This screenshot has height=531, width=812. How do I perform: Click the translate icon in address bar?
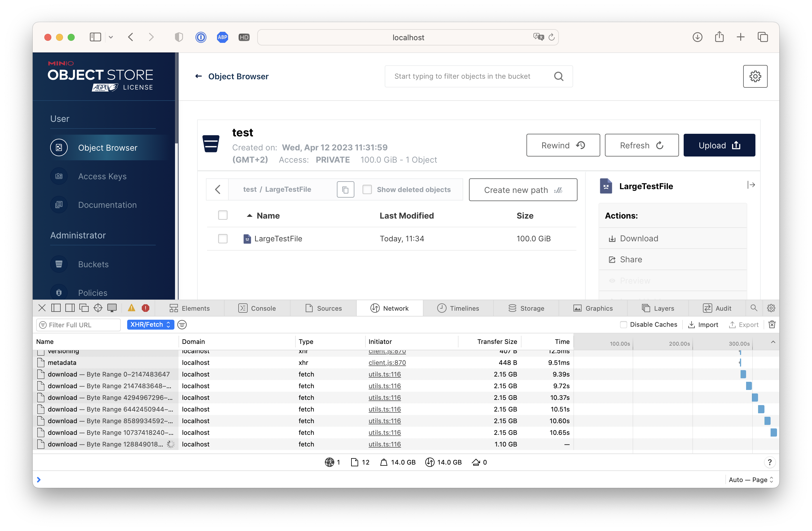coord(538,37)
